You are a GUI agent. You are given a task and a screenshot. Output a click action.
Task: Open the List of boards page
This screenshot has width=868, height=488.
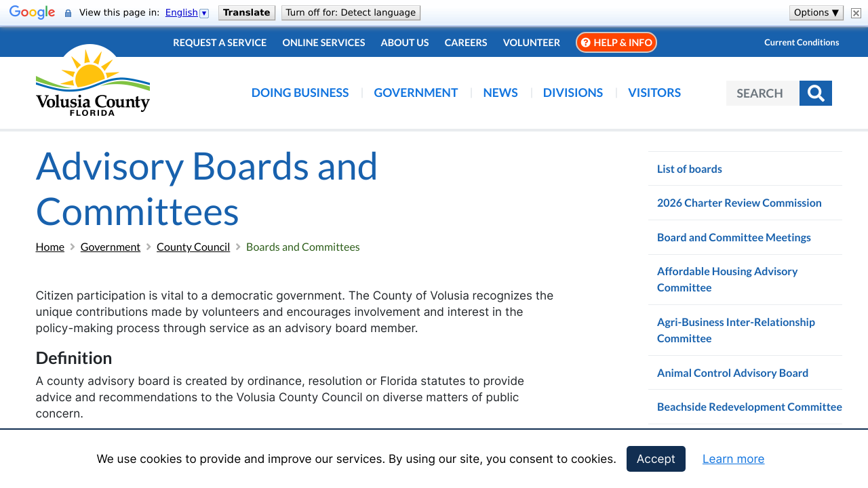point(689,169)
